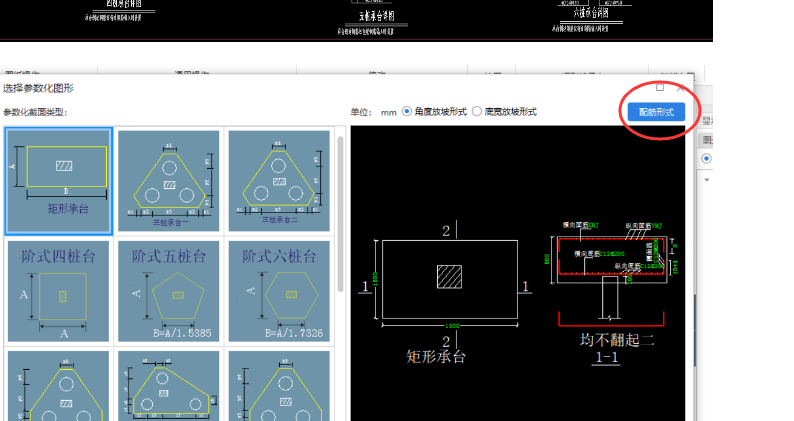Edit the vertical 1500 height dimension

tap(375, 279)
